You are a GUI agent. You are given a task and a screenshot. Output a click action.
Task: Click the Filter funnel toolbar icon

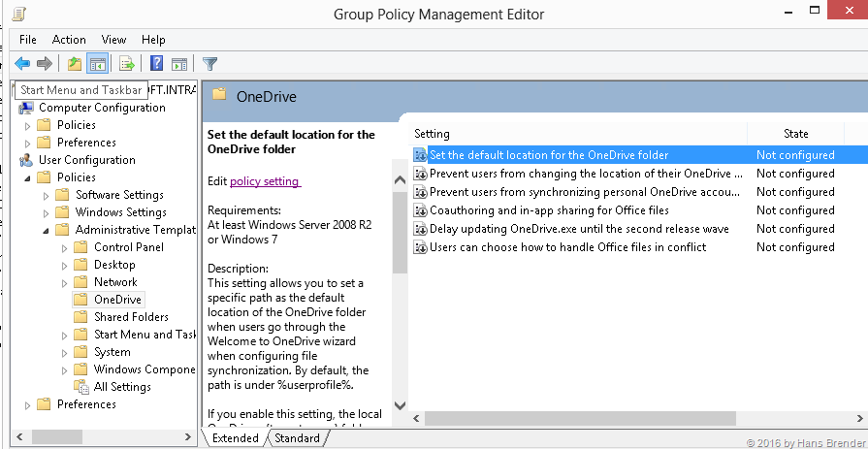[x=210, y=64]
